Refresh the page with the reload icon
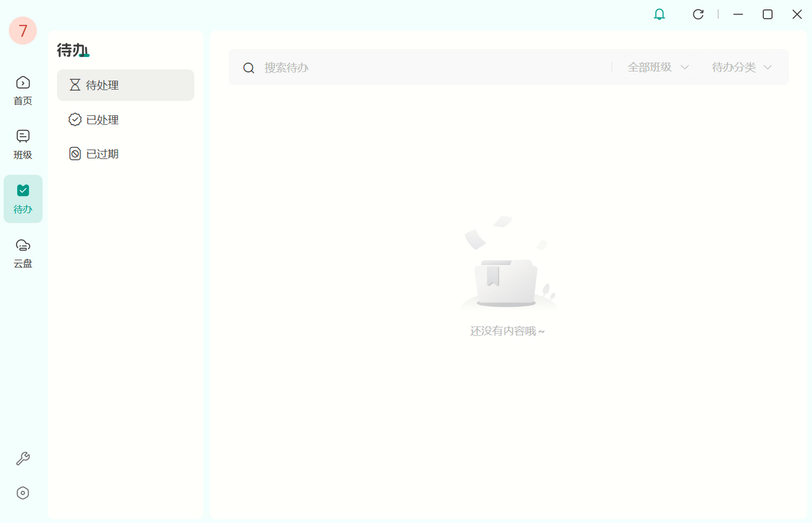Screen dimensions: 812x523 pos(698,14)
